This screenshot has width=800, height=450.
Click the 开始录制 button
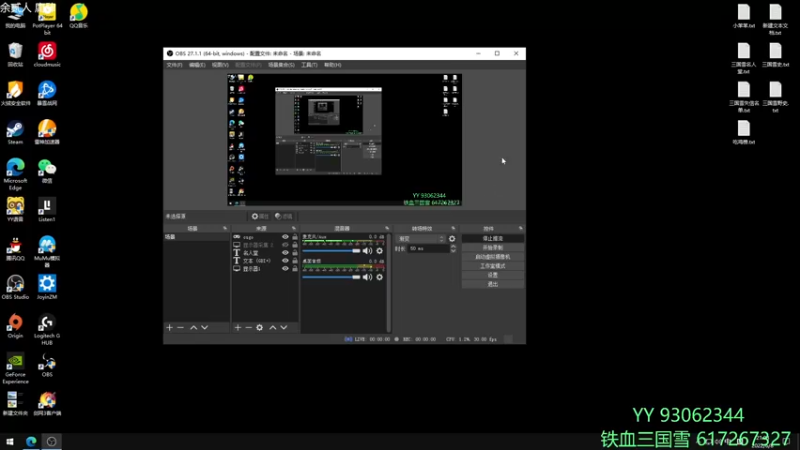pyautogui.click(x=493, y=248)
